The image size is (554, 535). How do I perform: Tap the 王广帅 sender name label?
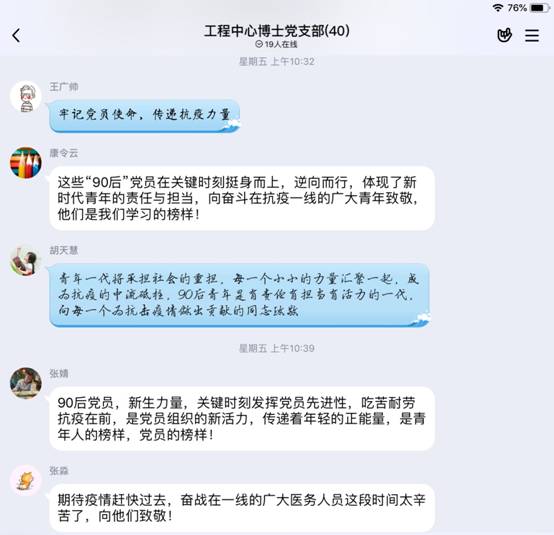[x=64, y=87]
